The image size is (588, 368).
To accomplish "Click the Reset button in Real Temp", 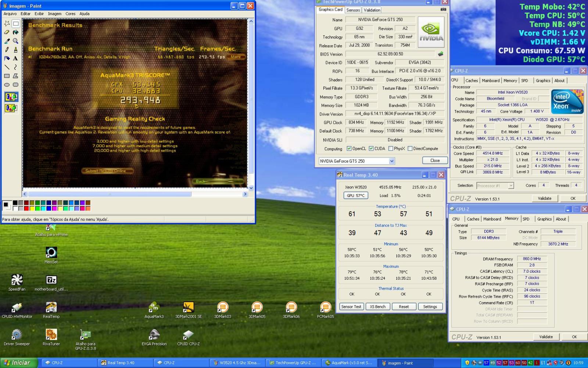I will coord(404,307).
